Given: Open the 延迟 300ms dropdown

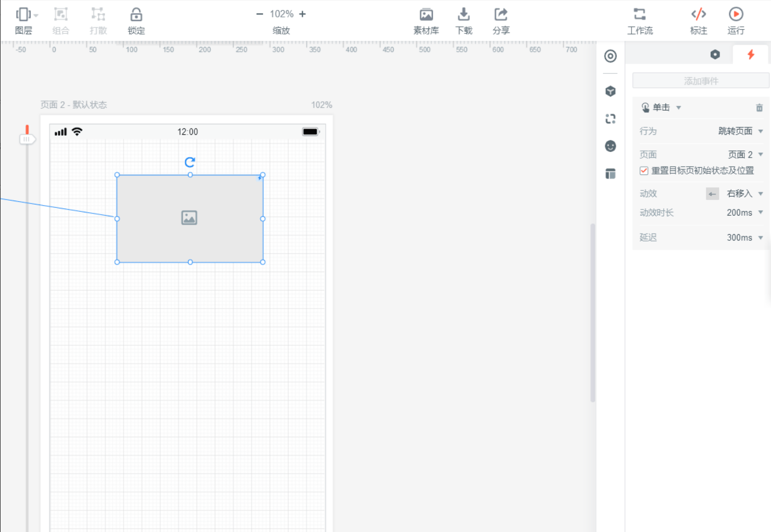Looking at the screenshot, I should point(745,238).
